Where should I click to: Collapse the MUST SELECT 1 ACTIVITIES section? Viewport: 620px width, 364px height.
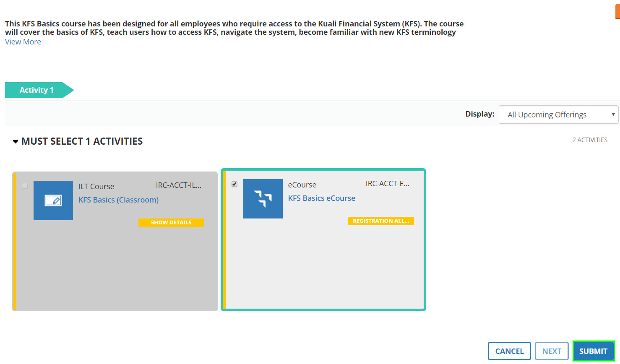(x=16, y=142)
